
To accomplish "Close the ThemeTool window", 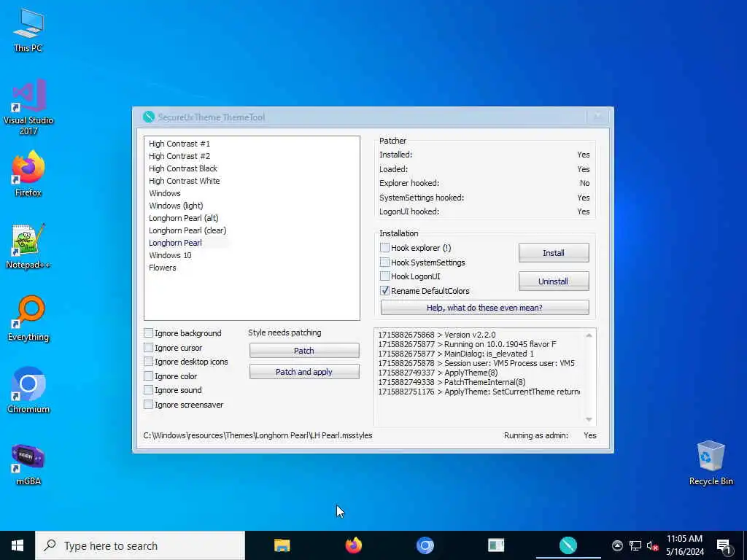I will [x=597, y=116].
